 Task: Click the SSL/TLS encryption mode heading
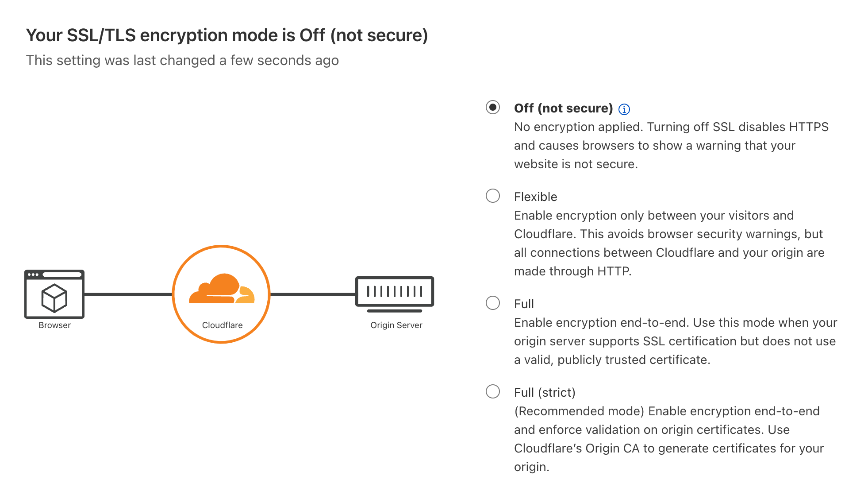tap(227, 35)
